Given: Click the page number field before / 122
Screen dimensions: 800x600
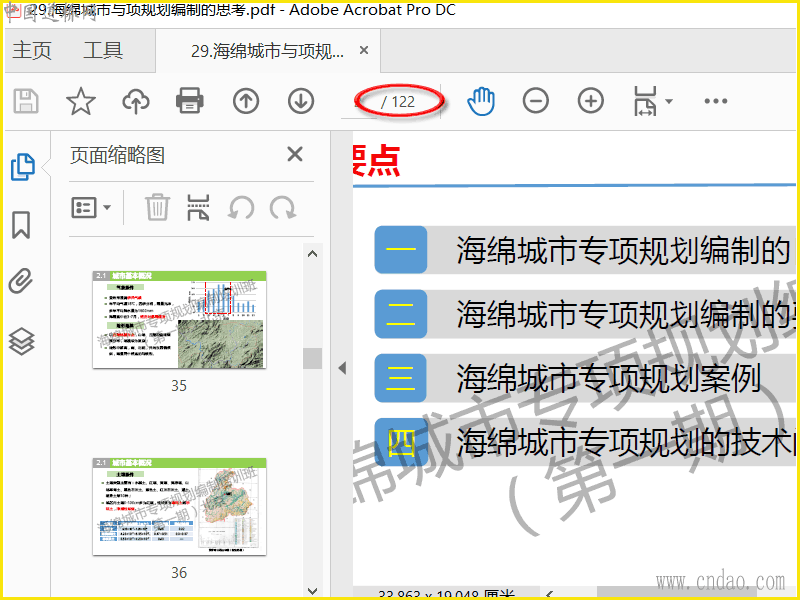Looking at the screenshot, I should pos(359,102).
